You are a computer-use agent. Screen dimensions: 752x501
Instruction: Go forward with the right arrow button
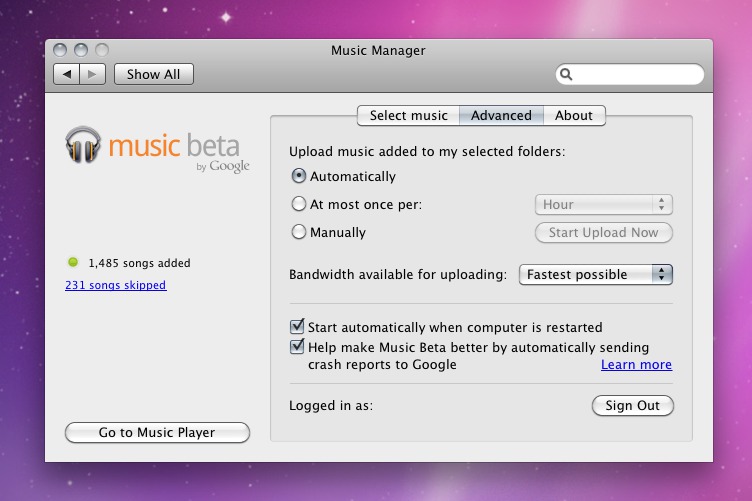click(93, 74)
